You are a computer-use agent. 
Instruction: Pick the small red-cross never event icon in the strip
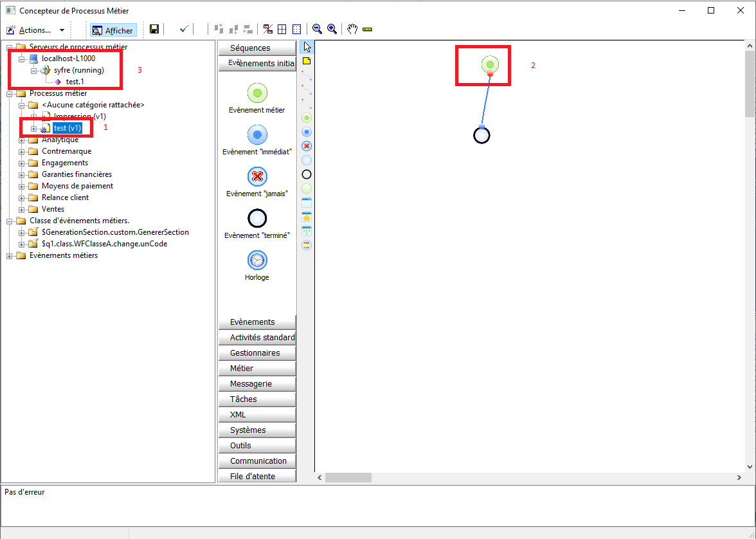click(x=306, y=146)
